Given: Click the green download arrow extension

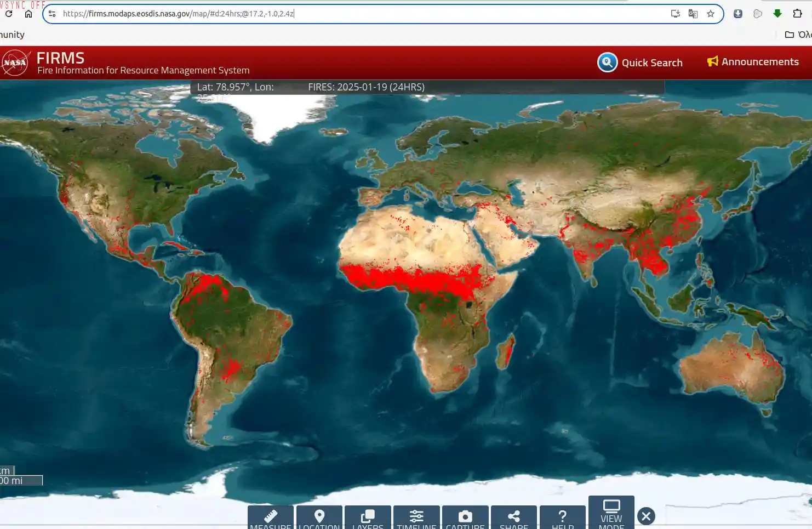Looking at the screenshot, I should 777,14.
